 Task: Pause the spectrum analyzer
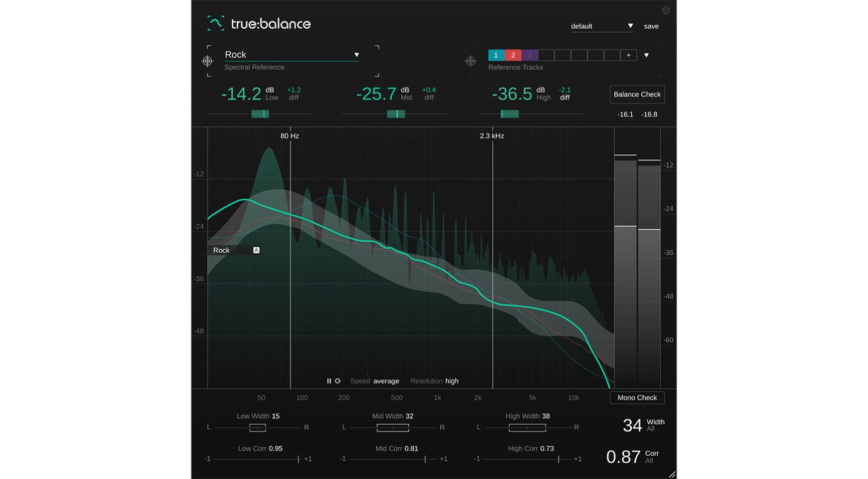click(x=329, y=381)
